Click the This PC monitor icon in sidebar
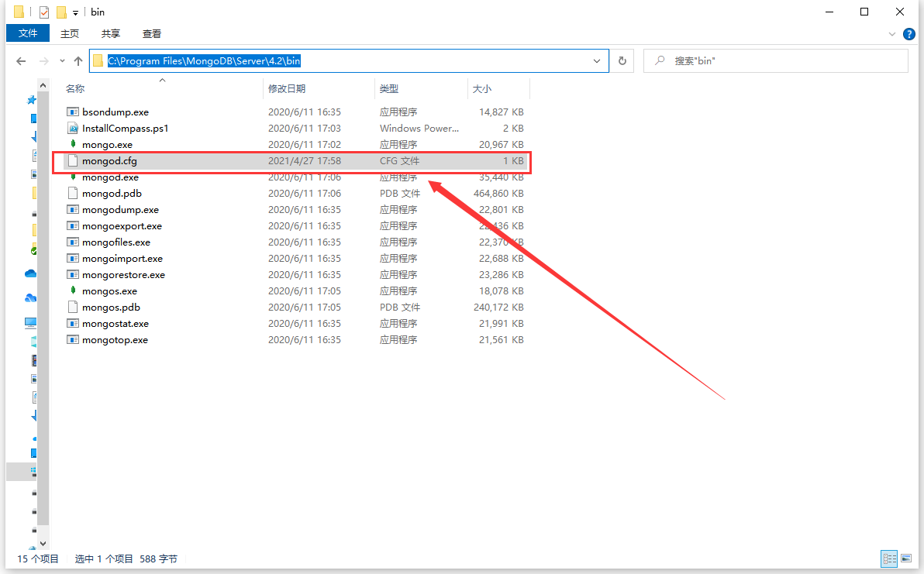The height and width of the screenshot is (574, 924). pos(29,324)
